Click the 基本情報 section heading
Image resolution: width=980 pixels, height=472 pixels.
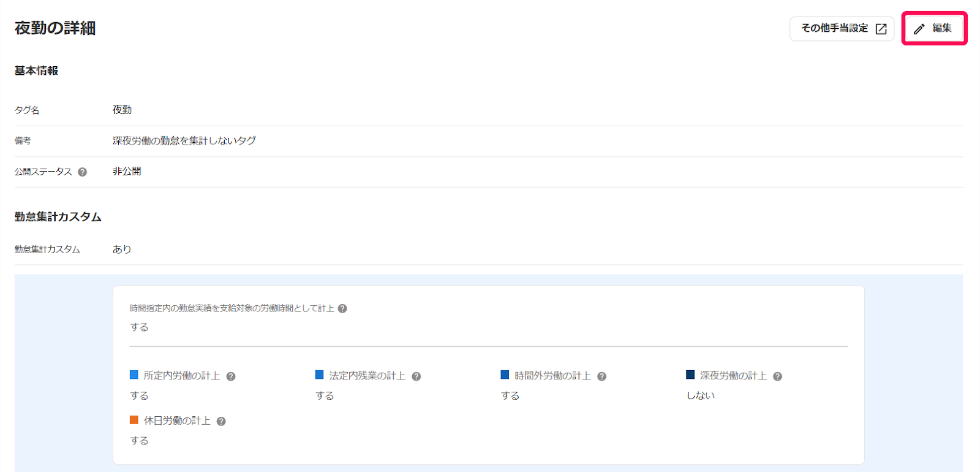(36, 70)
